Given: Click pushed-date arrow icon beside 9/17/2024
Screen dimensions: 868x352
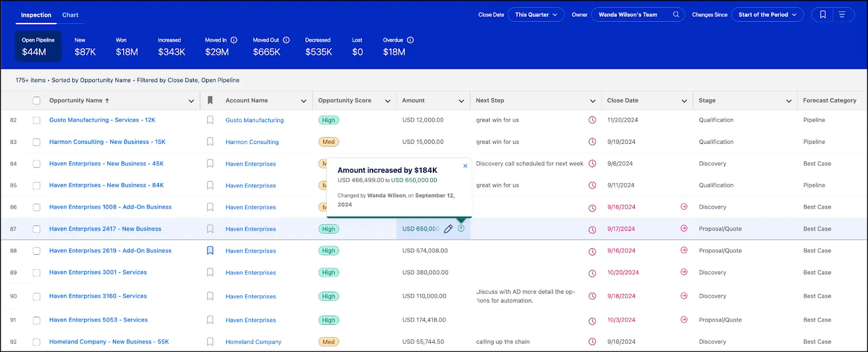Looking at the screenshot, I should (684, 229).
